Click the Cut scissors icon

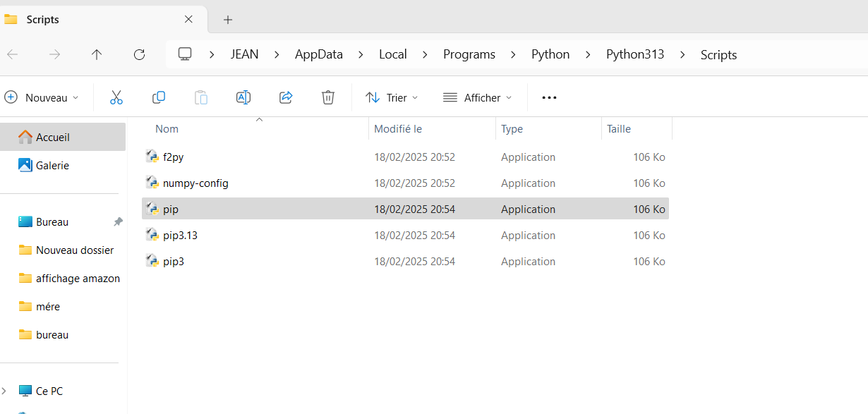pos(116,98)
